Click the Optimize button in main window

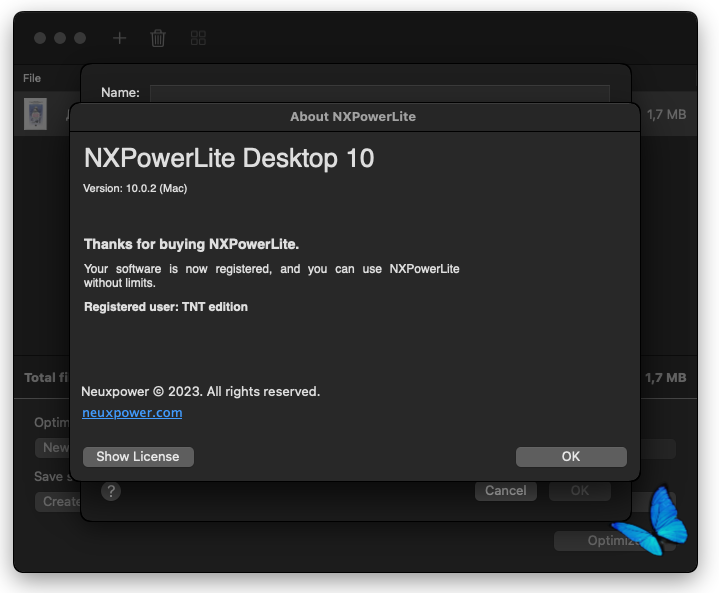(614, 541)
